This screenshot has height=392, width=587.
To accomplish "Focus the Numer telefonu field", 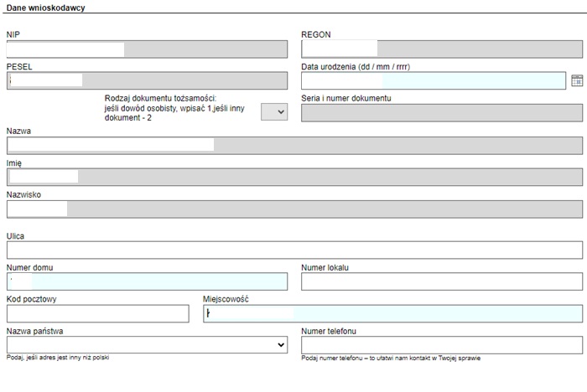I will point(441,345).
